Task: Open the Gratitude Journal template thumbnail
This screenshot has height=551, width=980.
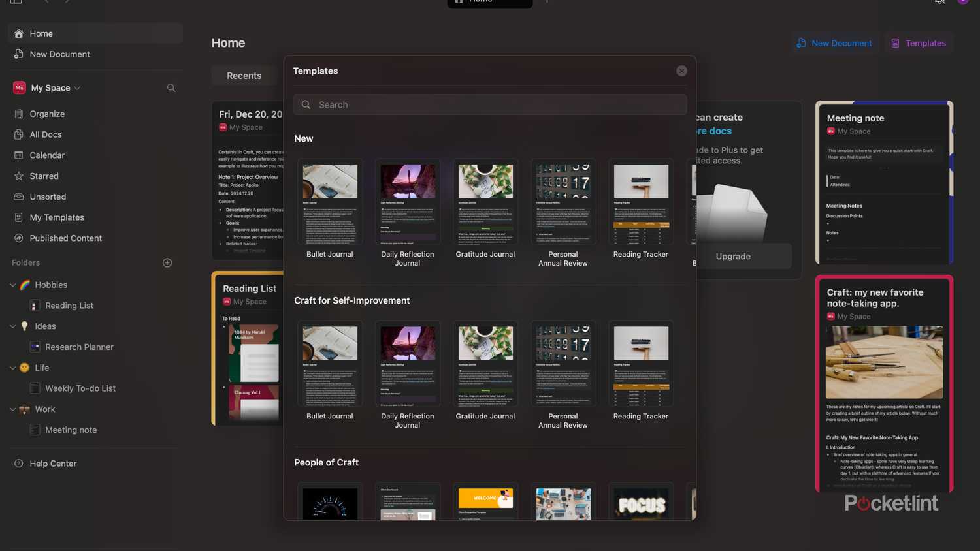Action: 485,201
